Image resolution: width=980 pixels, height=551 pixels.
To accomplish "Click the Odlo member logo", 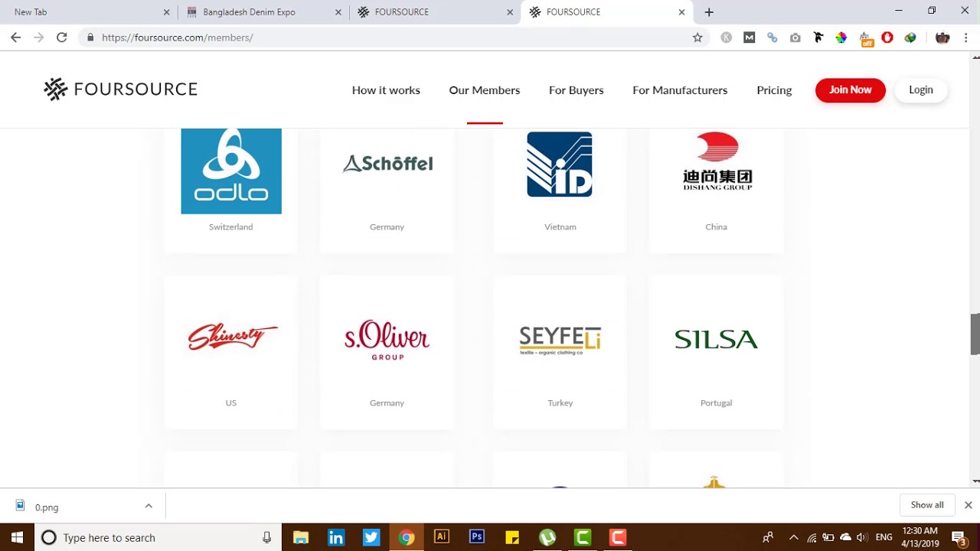I will (231, 171).
